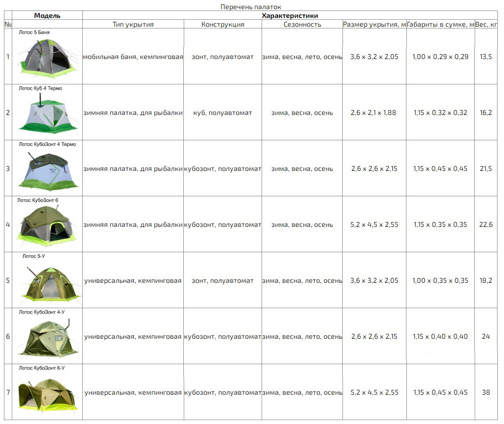
Task: Select the 'Тип укрытия' column header
Action: click(x=133, y=24)
